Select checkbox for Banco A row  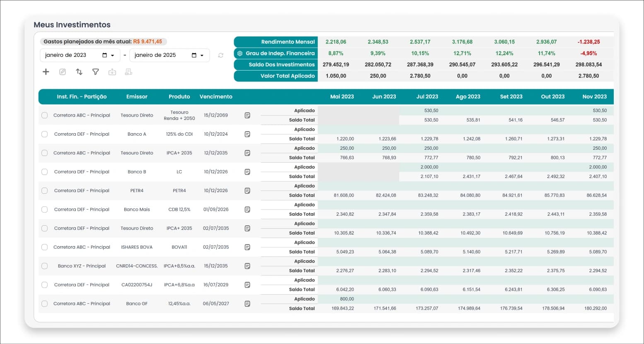coord(45,134)
